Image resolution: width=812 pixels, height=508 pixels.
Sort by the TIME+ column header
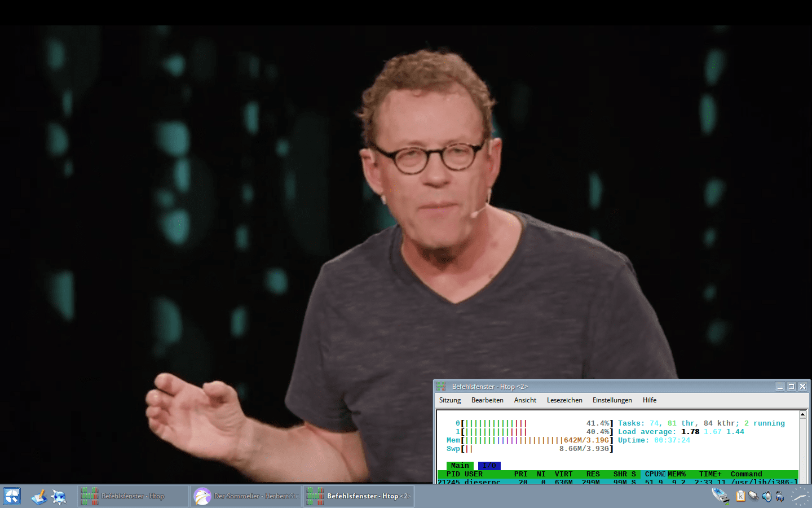coord(710,474)
